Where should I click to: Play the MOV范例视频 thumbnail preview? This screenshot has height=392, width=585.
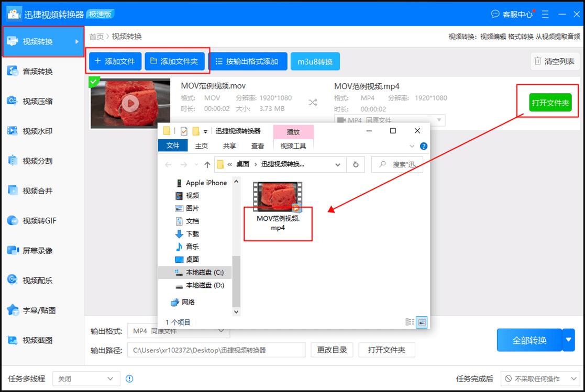(131, 103)
